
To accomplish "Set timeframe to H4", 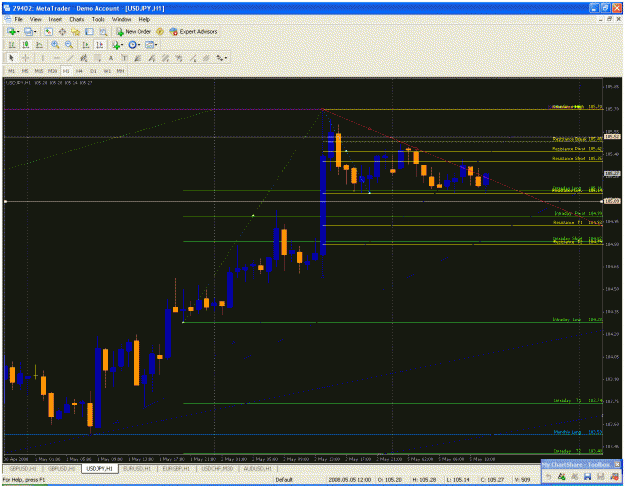I will (x=79, y=71).
